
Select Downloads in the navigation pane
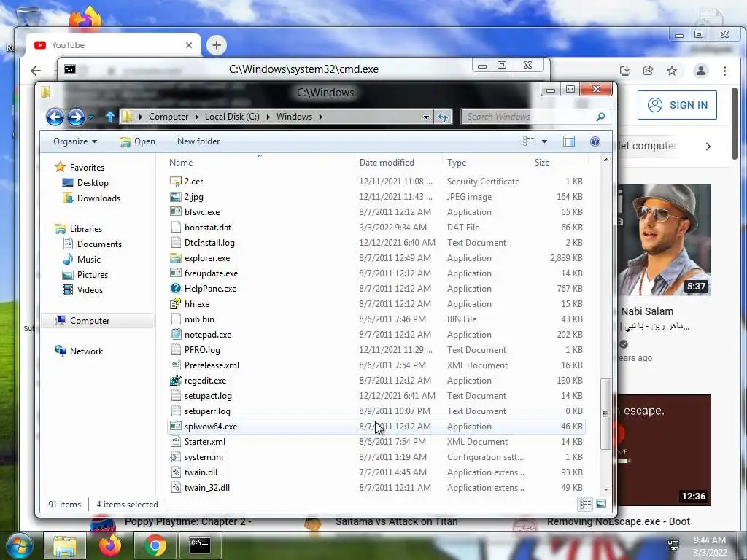92,198
